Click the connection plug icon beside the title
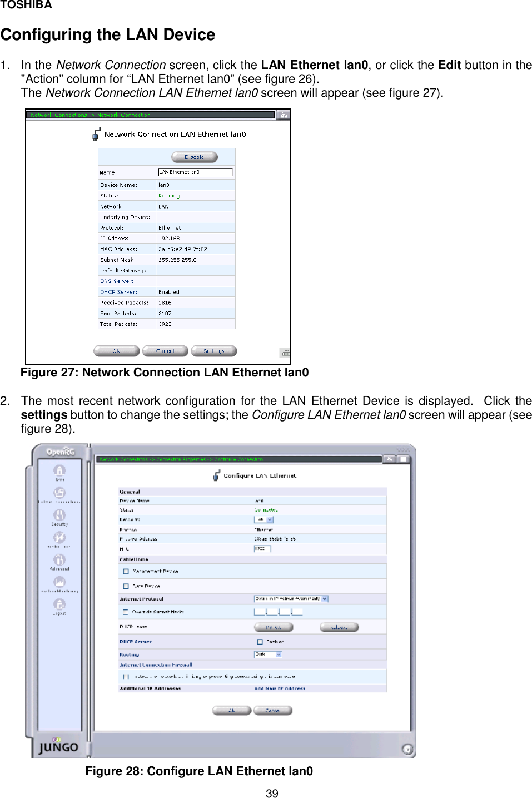Image resolution: width=532 pixels, height=798 pixels. click(96, 134)
